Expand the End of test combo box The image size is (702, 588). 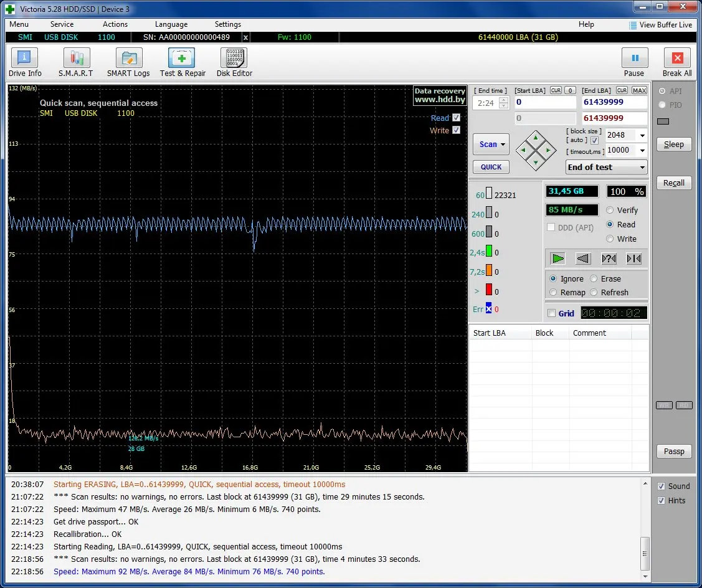coord(642,168)
